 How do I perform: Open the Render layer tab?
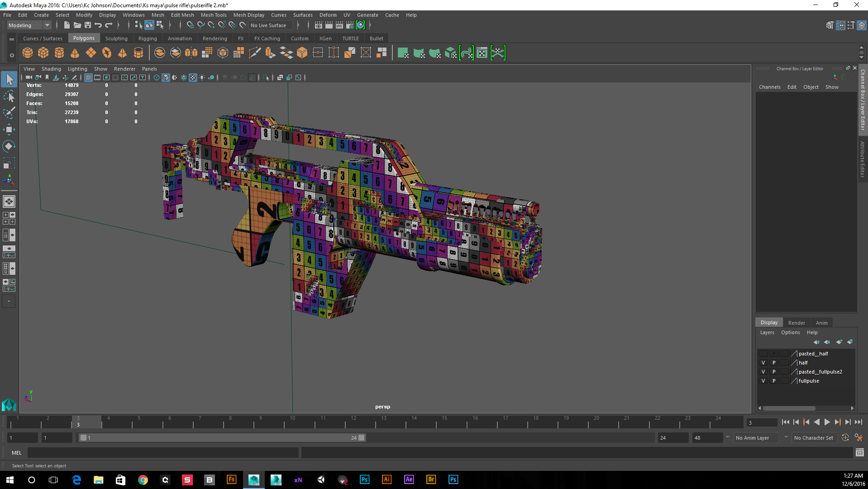click(x=796, y=323)
